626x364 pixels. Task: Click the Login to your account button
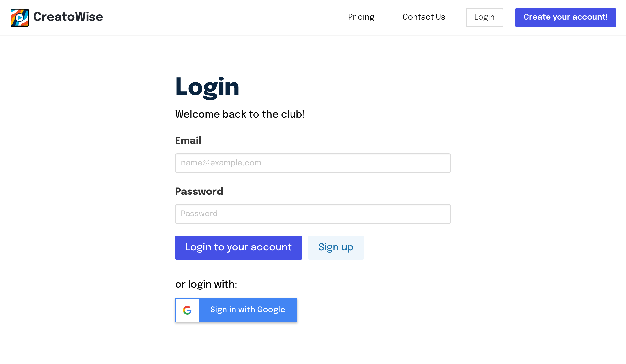(238, 247)
